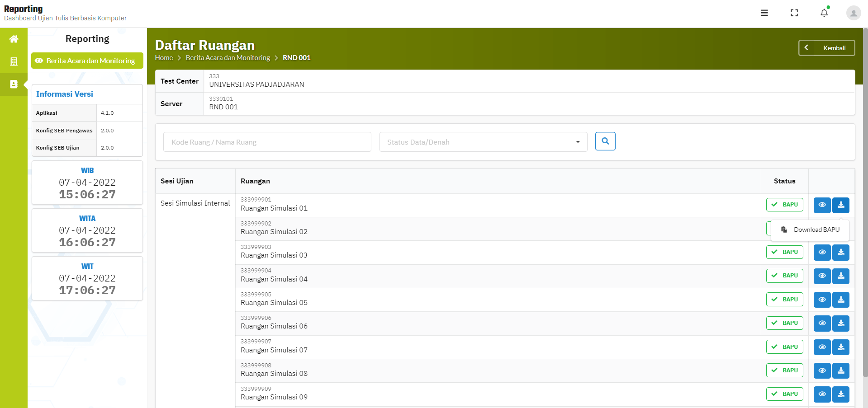This screenshot has width=868, height=408.
Task: Open the hamburger menu icon
Action: click(x=764, y=13)
